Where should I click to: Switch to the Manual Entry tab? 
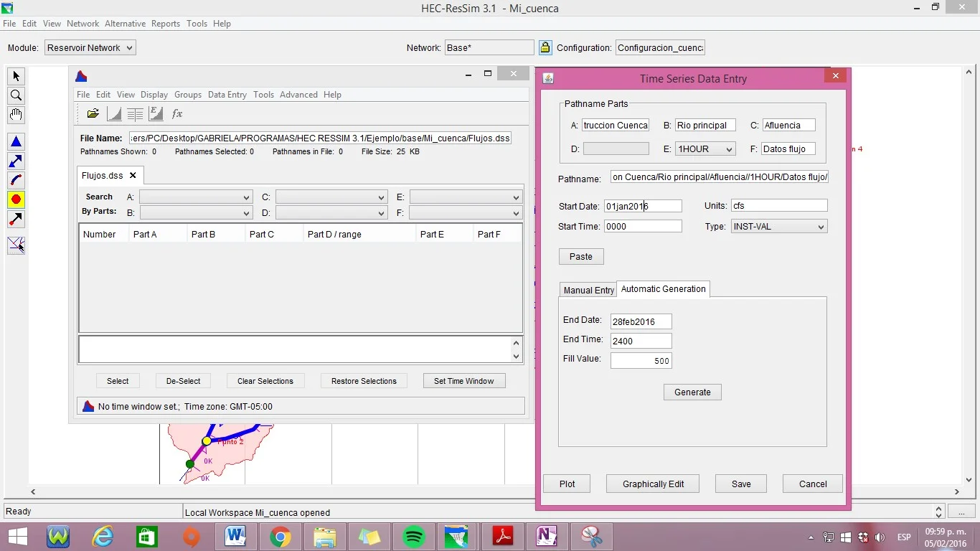pyautogui.click(x=588, y=290)
